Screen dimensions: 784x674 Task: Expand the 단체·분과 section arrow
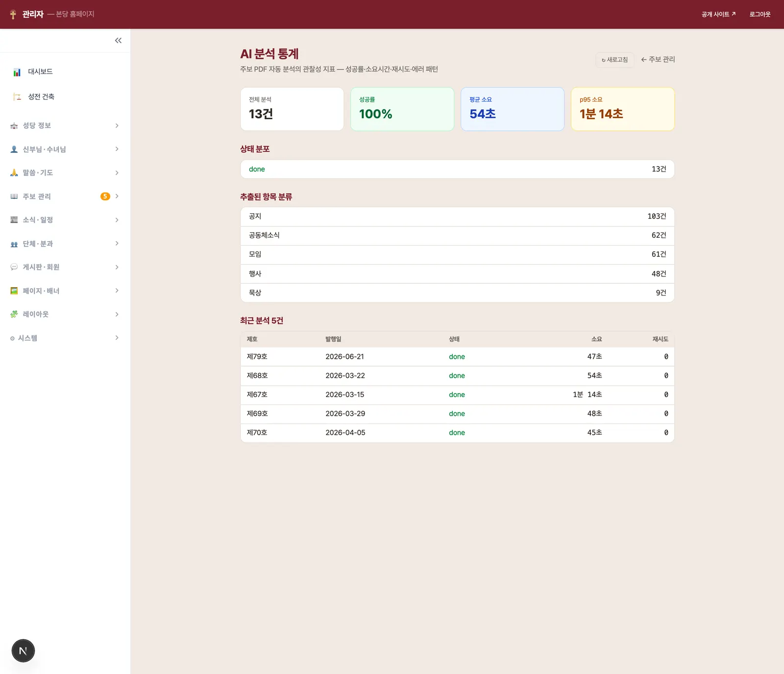click(x=117, y=244)
